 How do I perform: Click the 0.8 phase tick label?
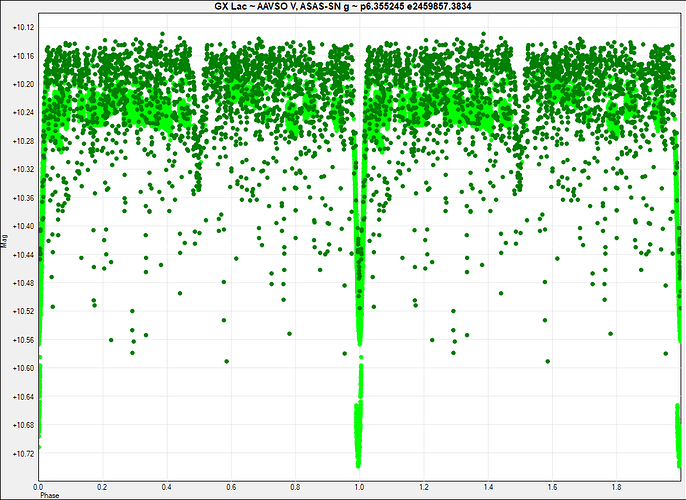[x=295, y=484]
